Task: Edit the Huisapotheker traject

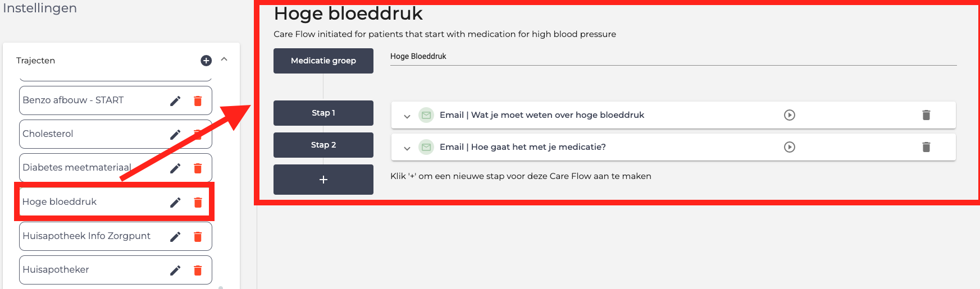Action: click(175, 270)
